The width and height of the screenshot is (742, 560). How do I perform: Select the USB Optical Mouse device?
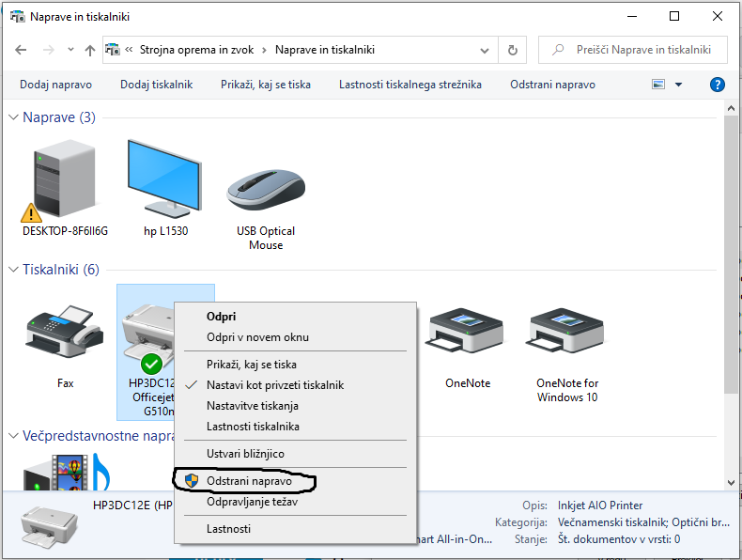coord(266,188)
